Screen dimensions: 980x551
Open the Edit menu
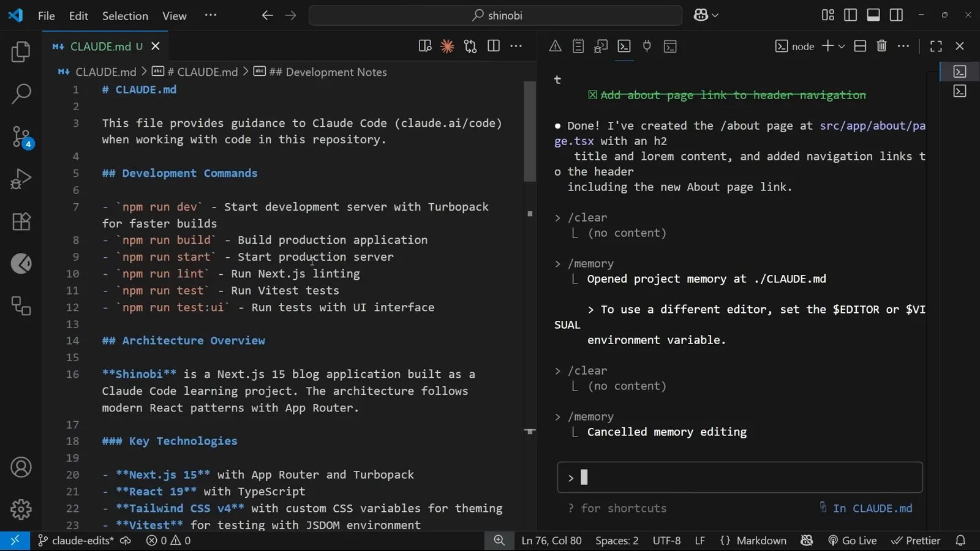[78, 16]
